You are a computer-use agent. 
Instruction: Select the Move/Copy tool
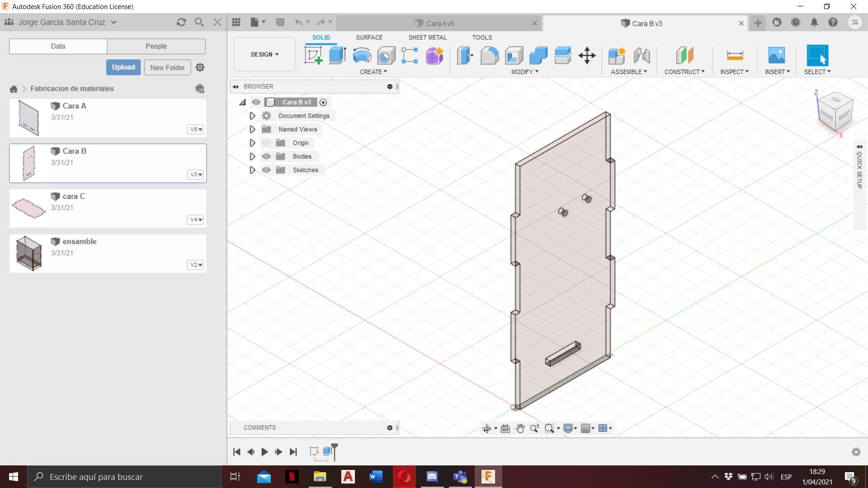(x=587, y=56)
